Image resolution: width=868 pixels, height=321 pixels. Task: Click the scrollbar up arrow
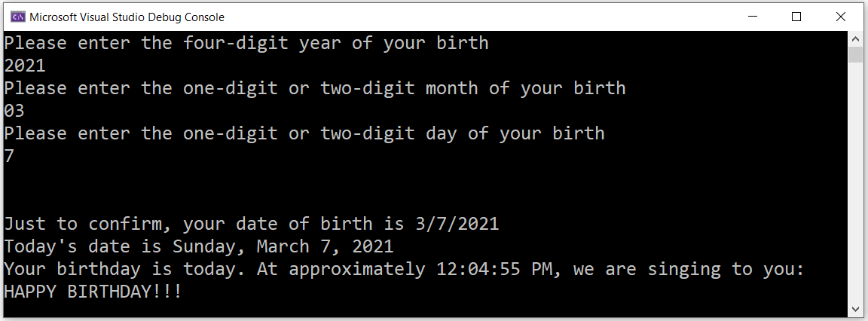[x=855, y=38]
